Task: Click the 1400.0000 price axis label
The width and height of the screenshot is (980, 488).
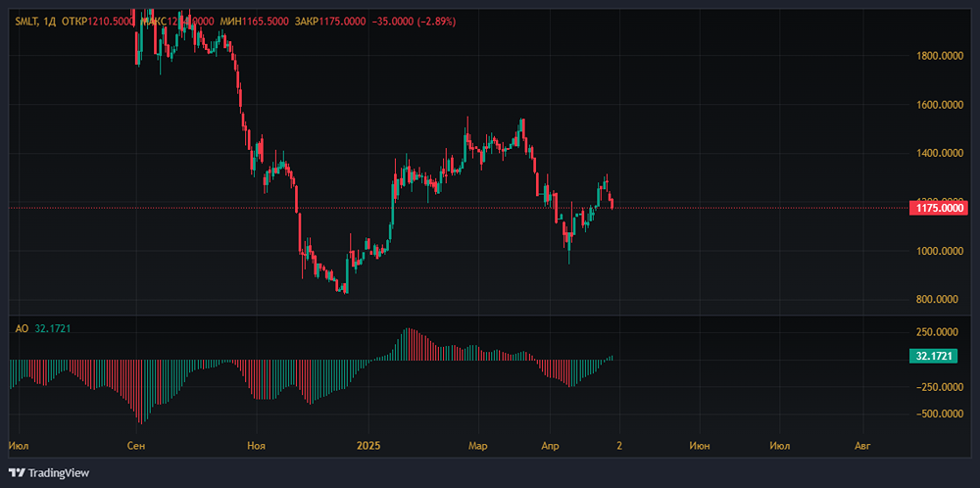Action: click(x=939, y=154)
